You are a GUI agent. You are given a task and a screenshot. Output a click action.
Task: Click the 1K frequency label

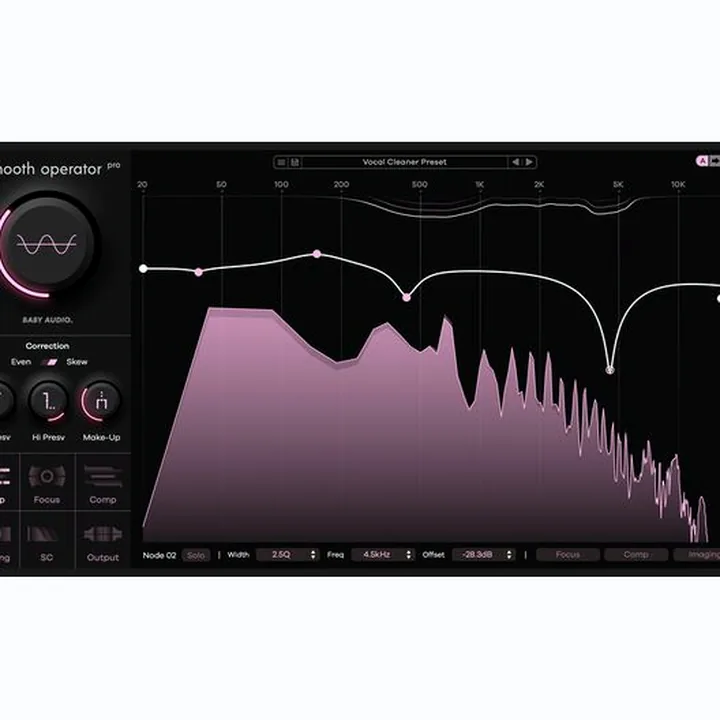pyautogui.click(x=479, y=185)
